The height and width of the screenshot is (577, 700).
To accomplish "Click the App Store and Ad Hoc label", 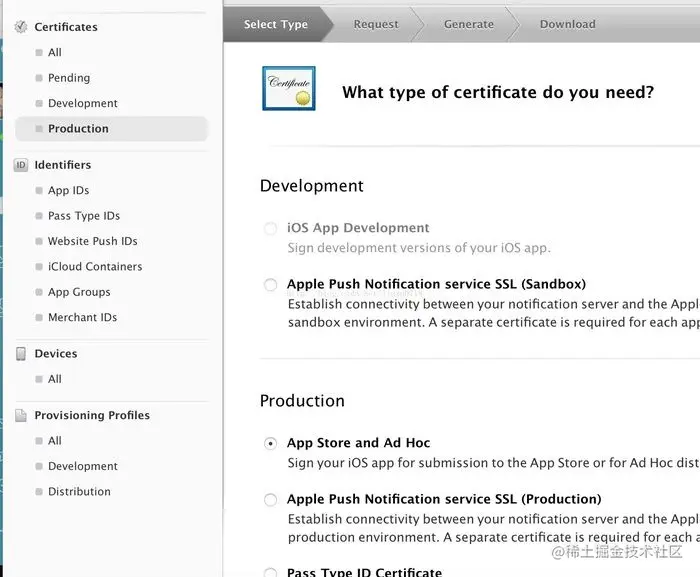I will point(358,443).
